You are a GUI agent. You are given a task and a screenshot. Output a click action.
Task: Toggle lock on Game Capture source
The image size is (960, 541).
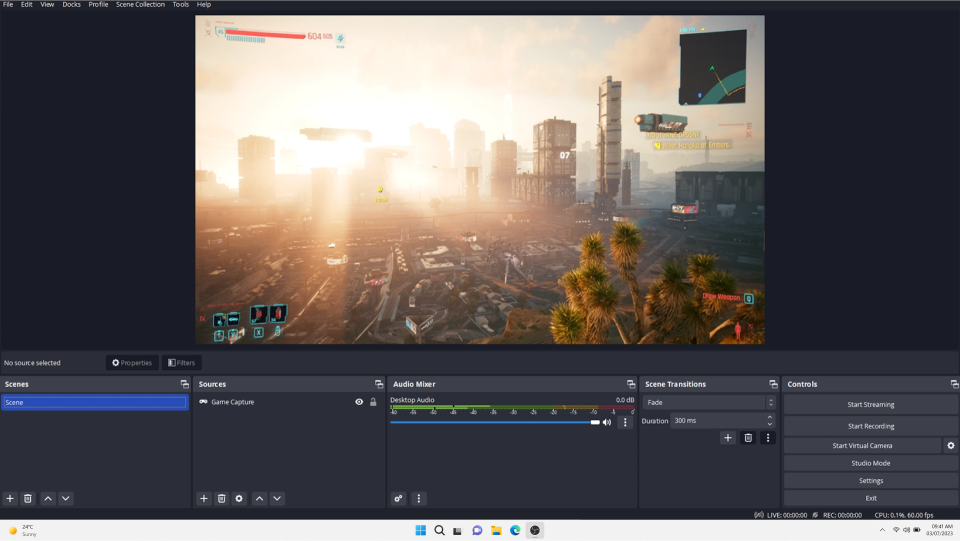(x=373, y=402)
